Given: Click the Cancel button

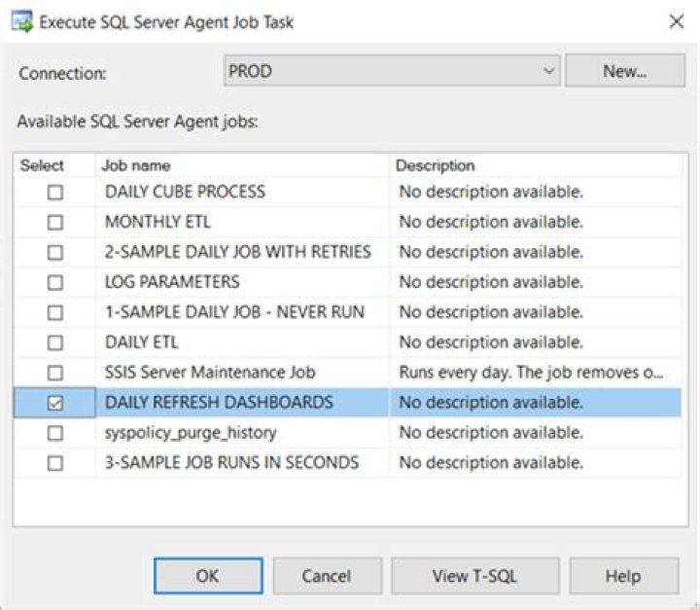Looking at the screenshot, I should [326, 576].
